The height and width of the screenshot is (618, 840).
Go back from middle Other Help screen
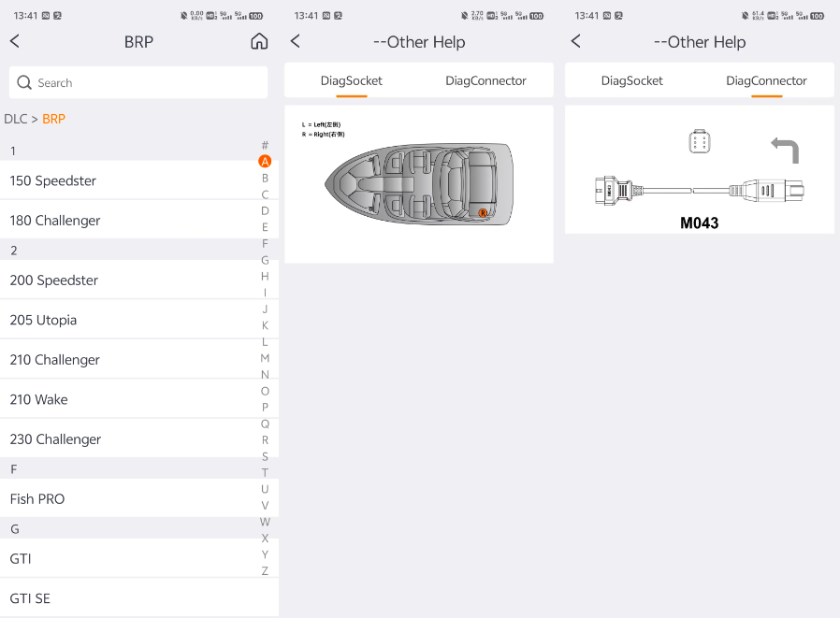click(296, 41)
